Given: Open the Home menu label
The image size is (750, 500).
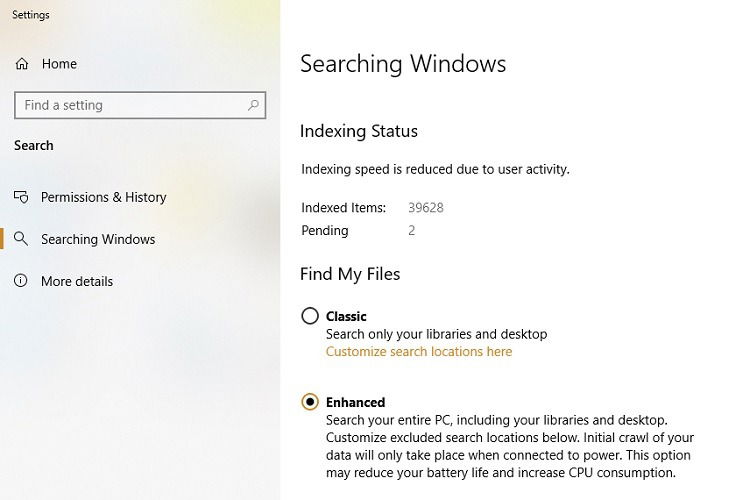Looking at the screenshot, I should pyautogui.click(x=59, y=64).
